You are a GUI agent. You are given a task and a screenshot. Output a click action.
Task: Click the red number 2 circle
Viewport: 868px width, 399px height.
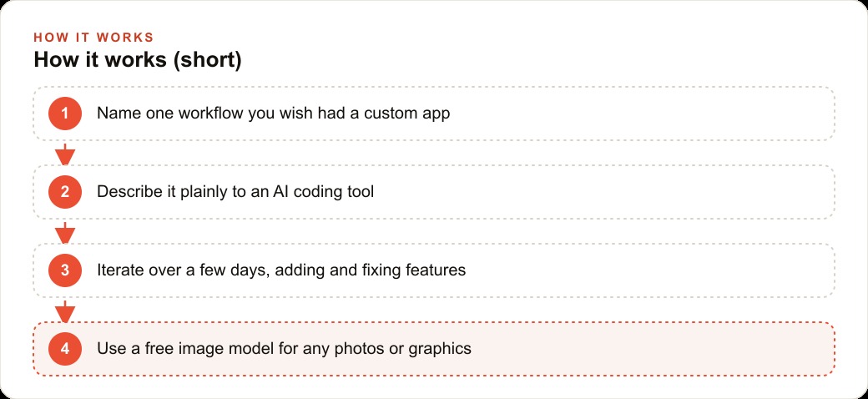tap(65, 192)
